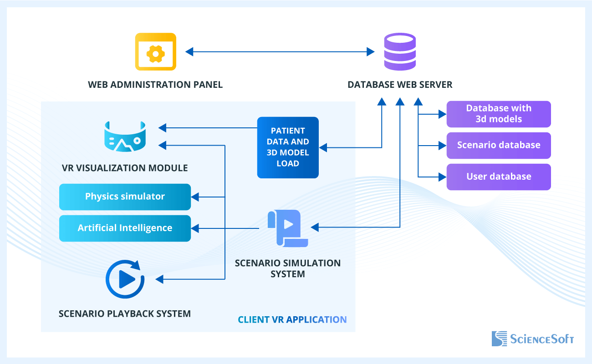Click the WEB ADMINISTRATION PANEL label
The width and height of the screenshot is (592, 364).
click(155, 85)
